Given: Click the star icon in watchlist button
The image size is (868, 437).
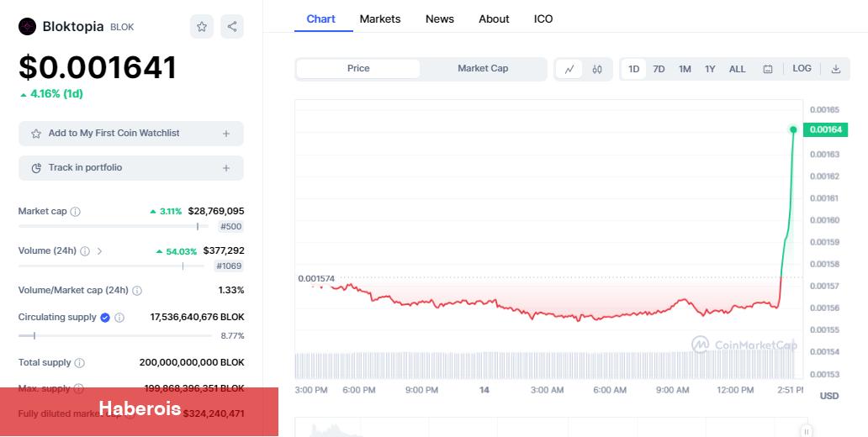Looking at the screenshot, I should [36, 134].
